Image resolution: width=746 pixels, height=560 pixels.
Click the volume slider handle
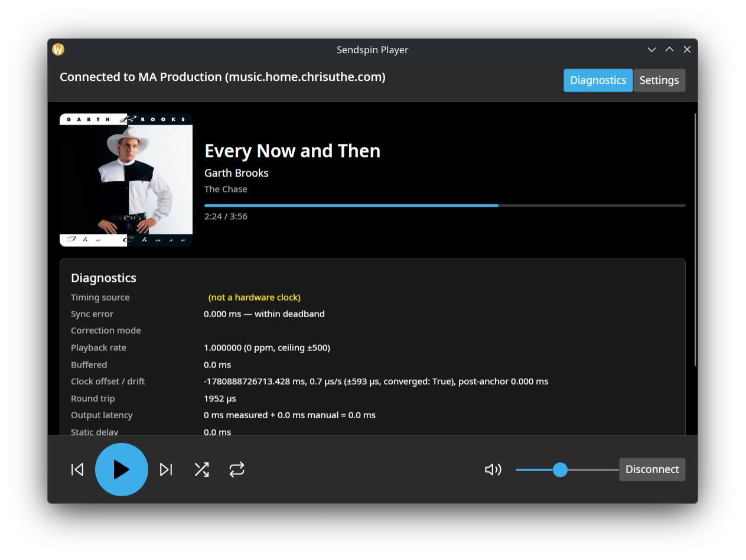point(560,470)
